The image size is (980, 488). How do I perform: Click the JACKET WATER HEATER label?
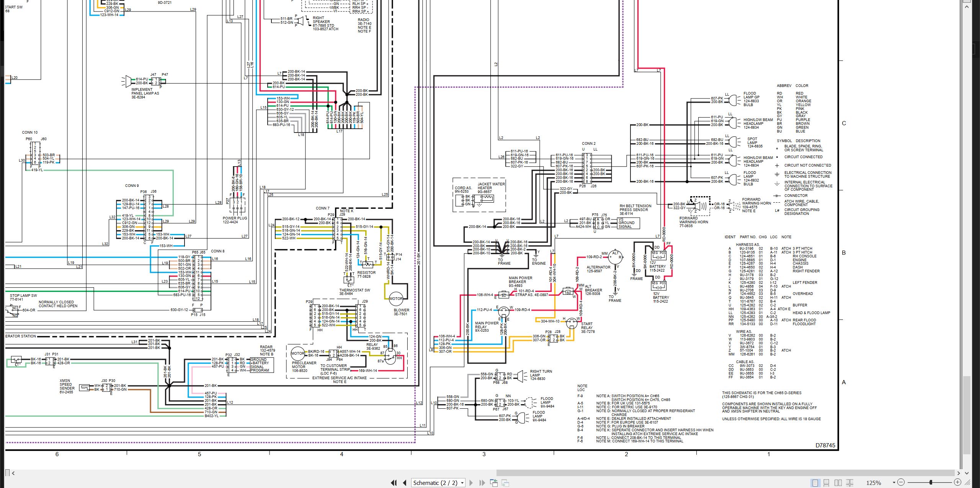click(x=491, y=188)
